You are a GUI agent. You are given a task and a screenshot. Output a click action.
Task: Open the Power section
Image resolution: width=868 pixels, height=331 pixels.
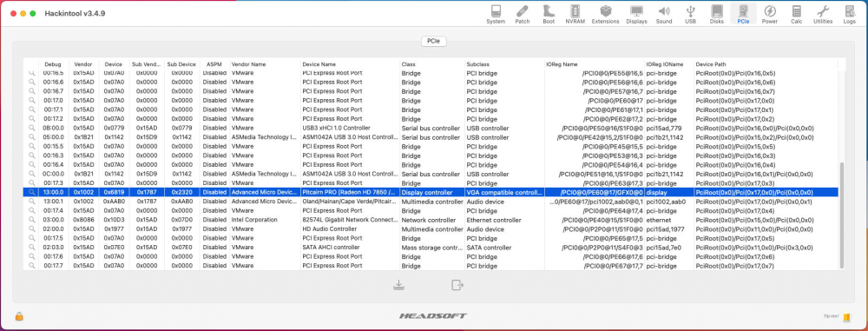[769, 15]
